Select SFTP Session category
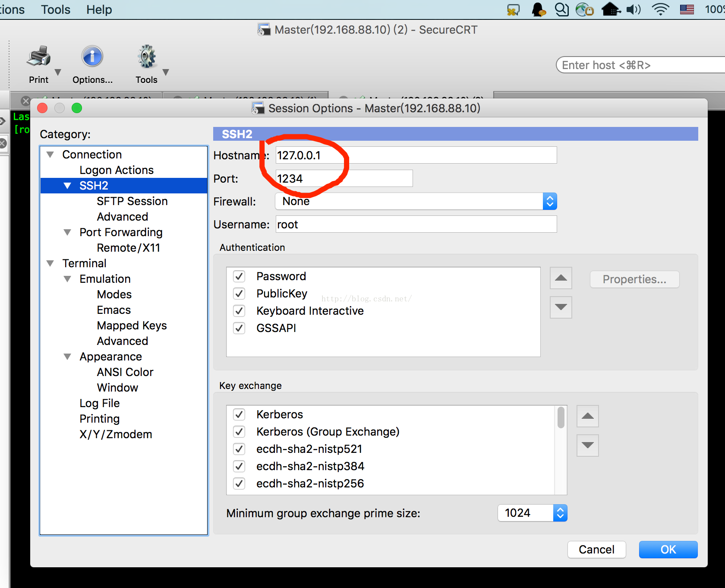This screenshot has height=588, width=725. [x=132, y=201]
